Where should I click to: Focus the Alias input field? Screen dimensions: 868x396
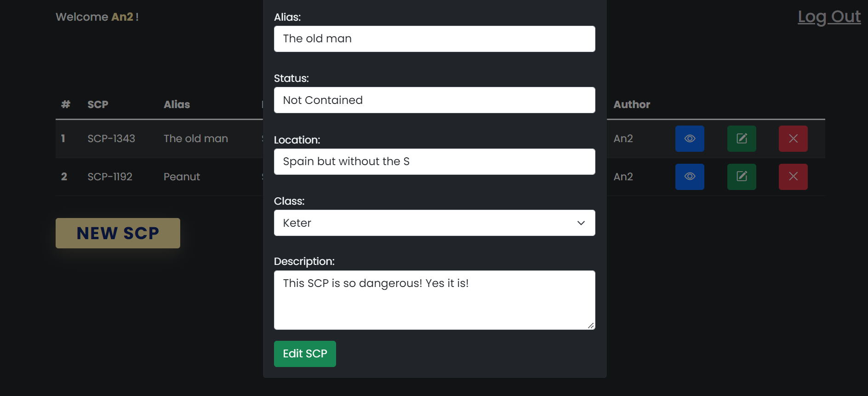[434, 39]
